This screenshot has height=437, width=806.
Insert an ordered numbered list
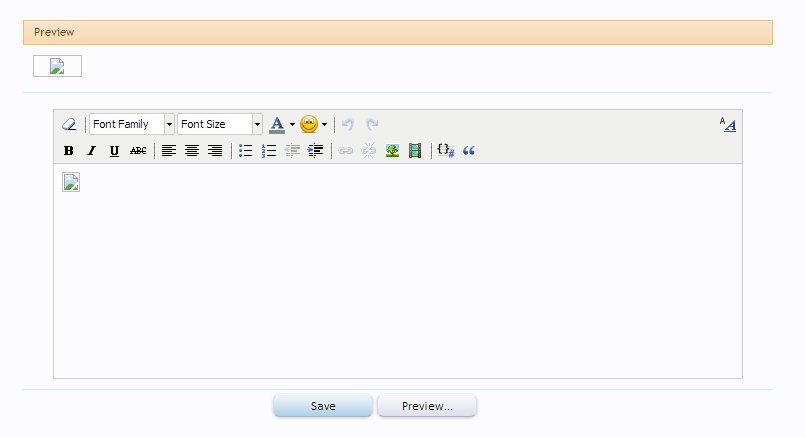[x=269, y=151]
